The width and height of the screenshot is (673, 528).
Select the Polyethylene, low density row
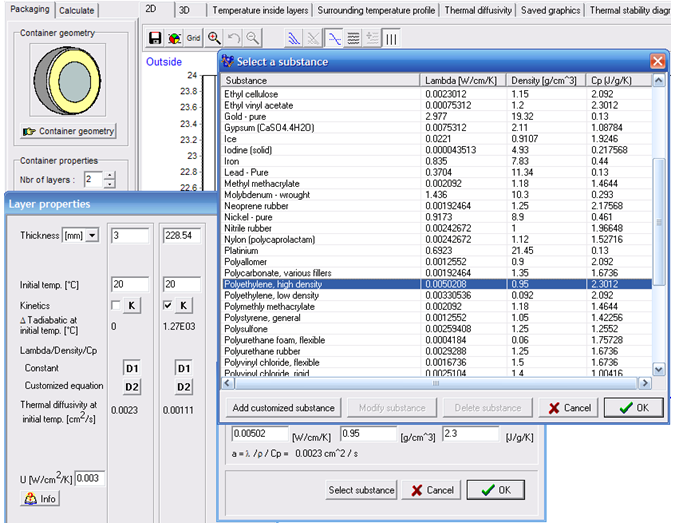(437, 295)
